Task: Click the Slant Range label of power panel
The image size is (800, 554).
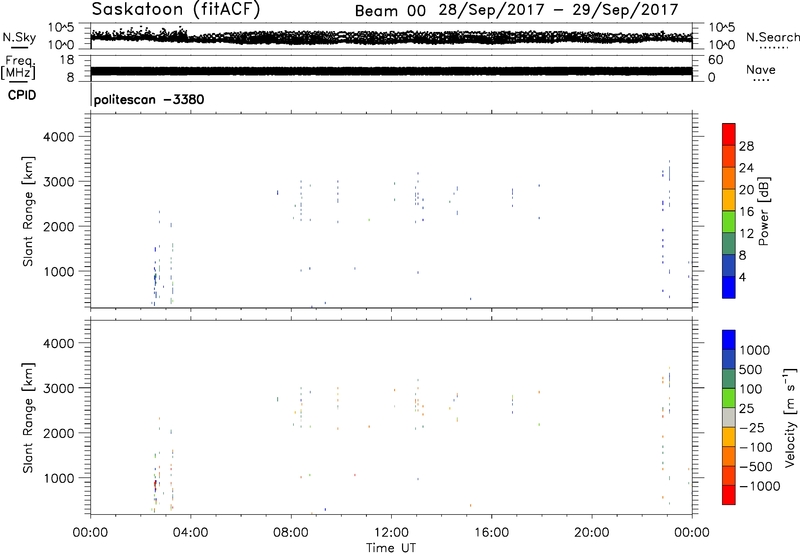Action: pyautogui.click(x=28, y=212)
